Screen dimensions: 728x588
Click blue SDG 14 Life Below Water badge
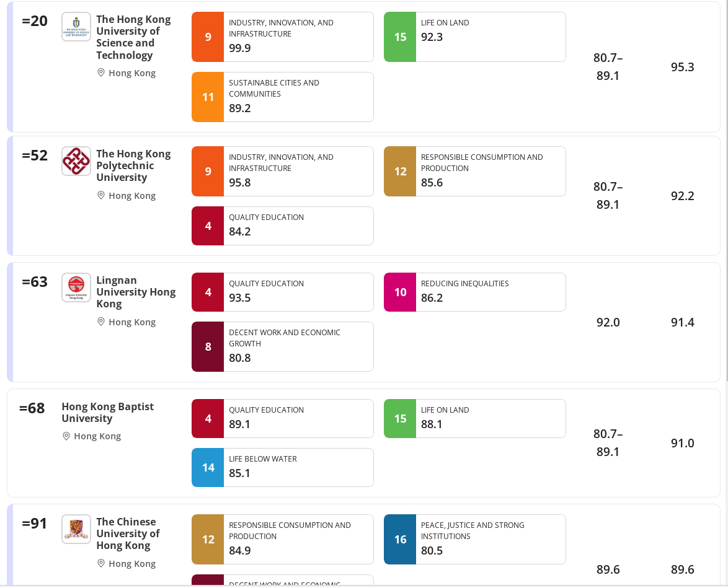208,467
